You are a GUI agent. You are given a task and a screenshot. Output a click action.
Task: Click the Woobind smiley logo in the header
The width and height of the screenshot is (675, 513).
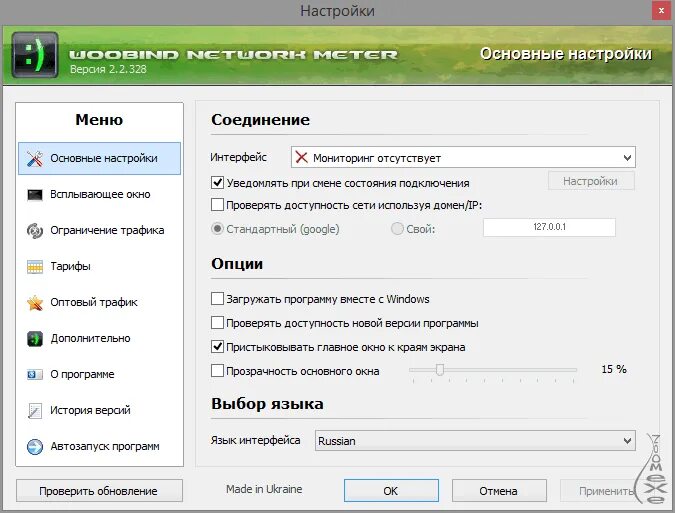[35, 55]
